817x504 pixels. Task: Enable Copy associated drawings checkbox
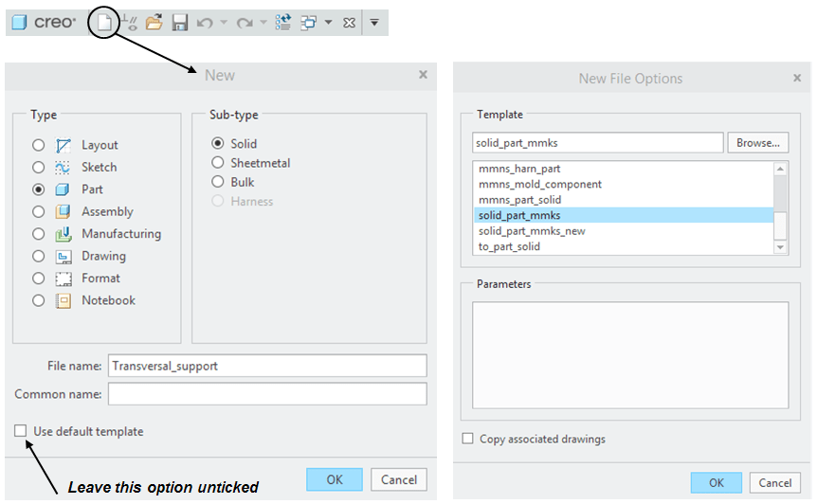467,440
